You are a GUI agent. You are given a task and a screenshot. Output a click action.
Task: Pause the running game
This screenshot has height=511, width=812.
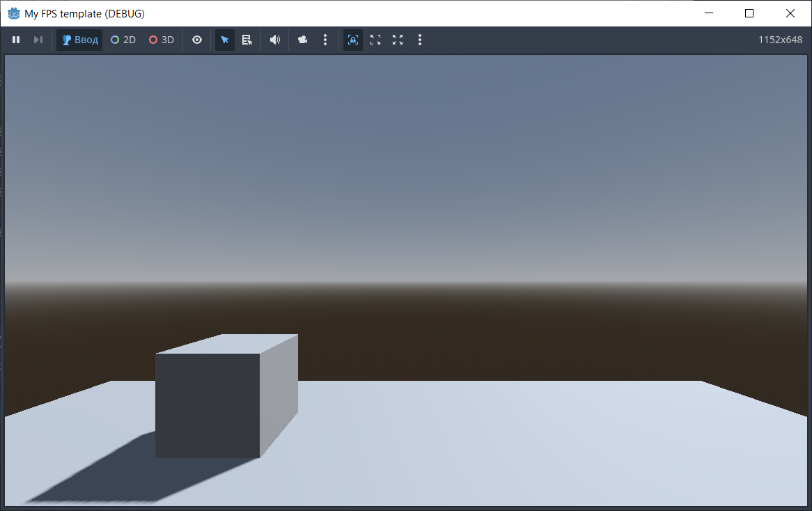pos(16,40)
